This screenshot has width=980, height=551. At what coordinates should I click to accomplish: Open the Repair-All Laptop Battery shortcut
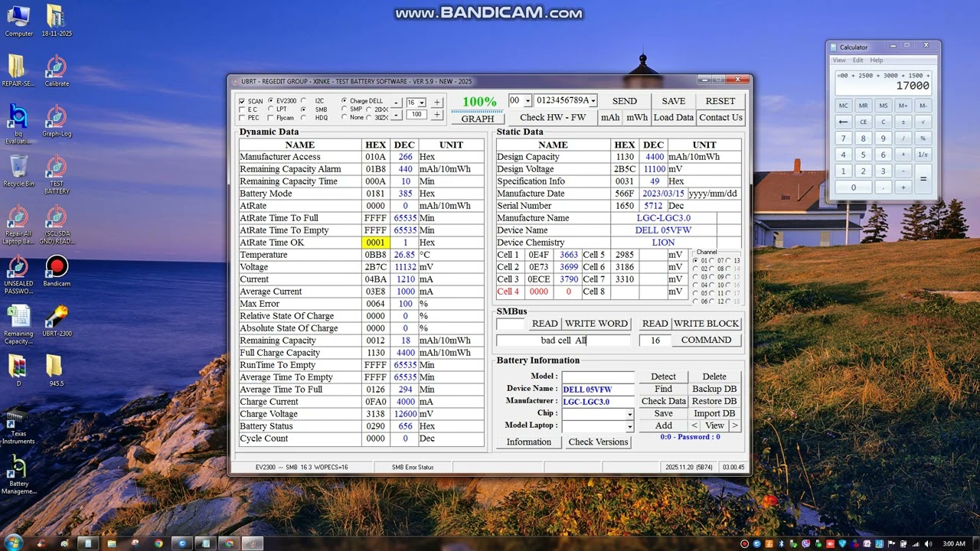pos(18,224)
